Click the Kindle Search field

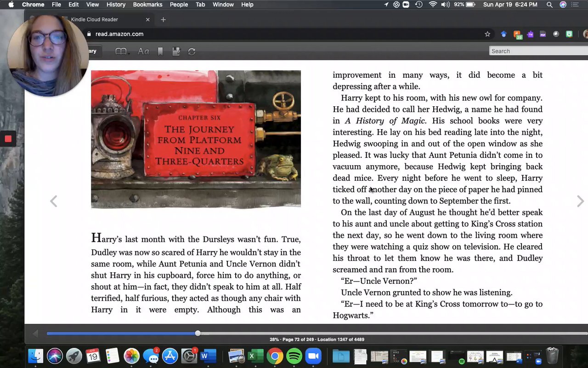pyautogui.click(x=538, y=51)
